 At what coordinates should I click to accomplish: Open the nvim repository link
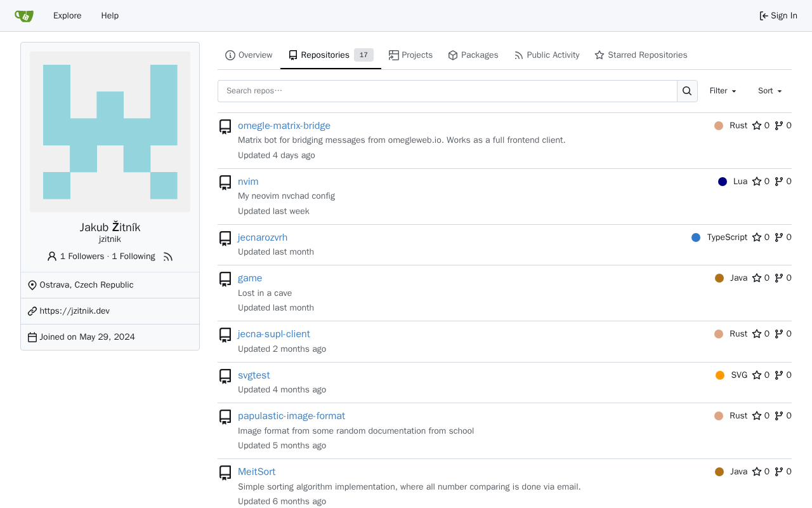248,182
